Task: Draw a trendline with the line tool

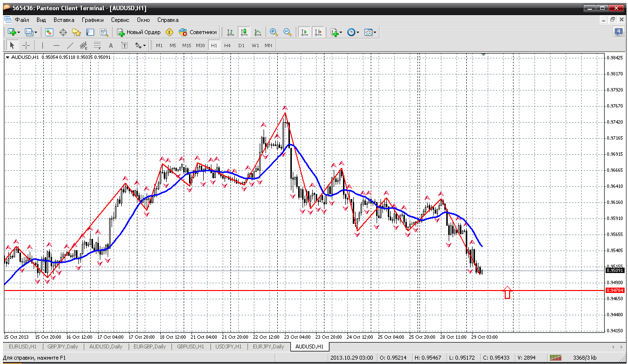Action: pyautogui.click(x=70, y=45)
